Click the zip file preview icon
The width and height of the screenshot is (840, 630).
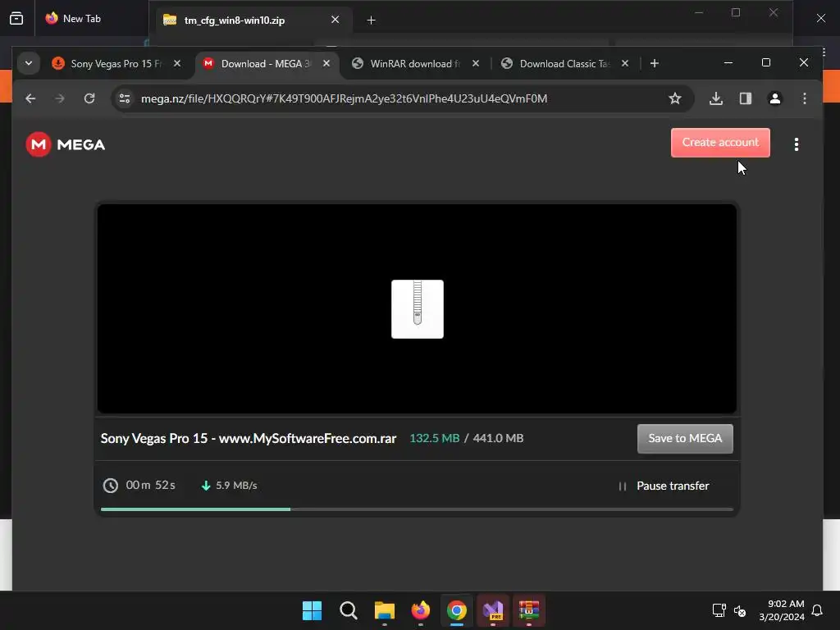[x=418, y=309]
